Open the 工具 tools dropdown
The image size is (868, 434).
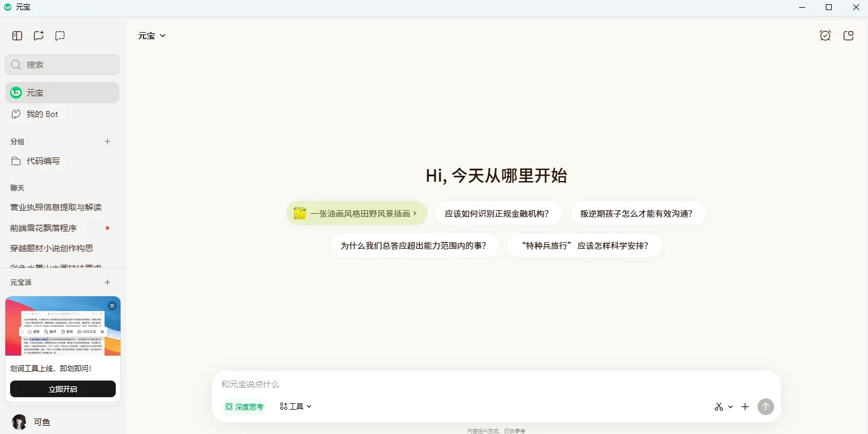tap(296, 407)
